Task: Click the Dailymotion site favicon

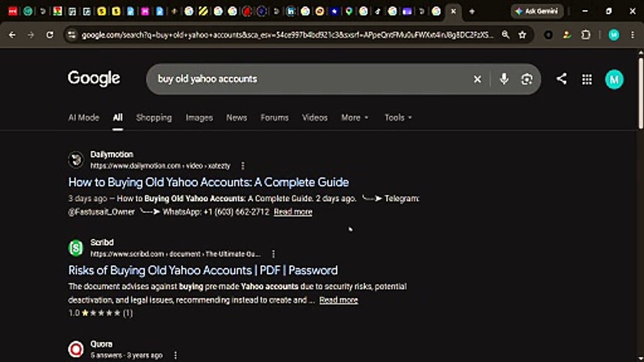Action: pos(76,160)
